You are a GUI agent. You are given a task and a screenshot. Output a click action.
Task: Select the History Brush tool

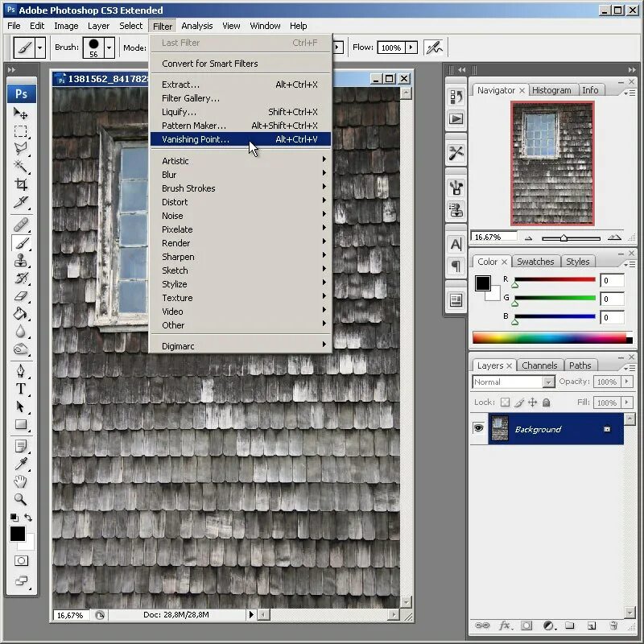[x=20, y=278]
